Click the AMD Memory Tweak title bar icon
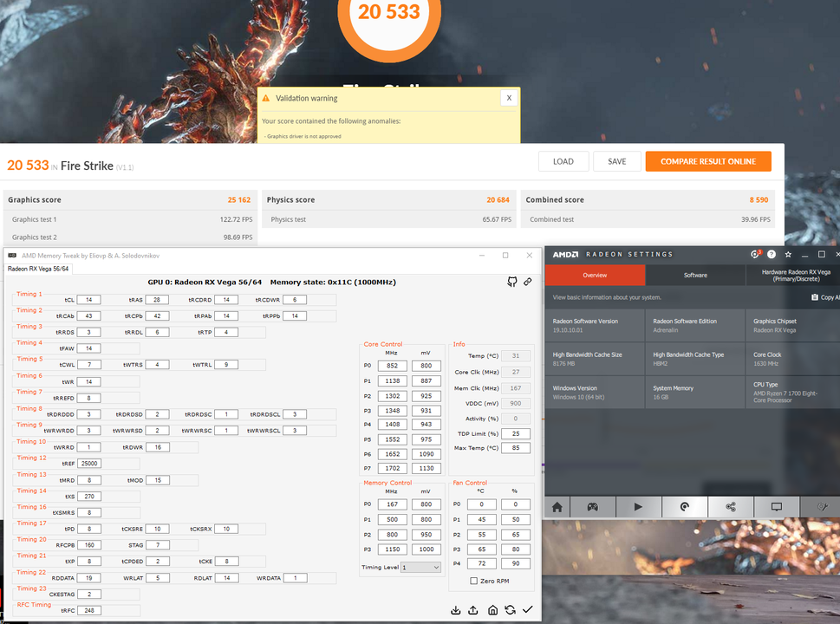The width and height of the screenshot is (840, 624). click(12, 256)
